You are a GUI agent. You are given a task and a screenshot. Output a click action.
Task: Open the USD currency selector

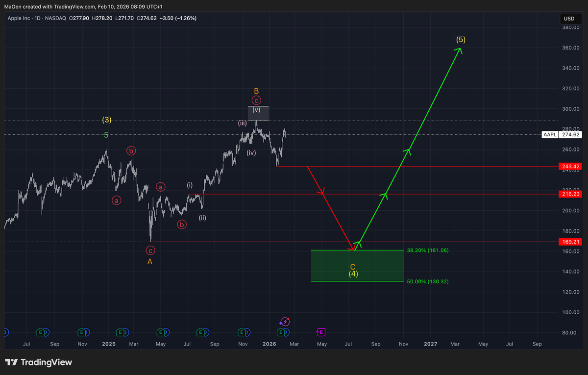tap(569, 19)
